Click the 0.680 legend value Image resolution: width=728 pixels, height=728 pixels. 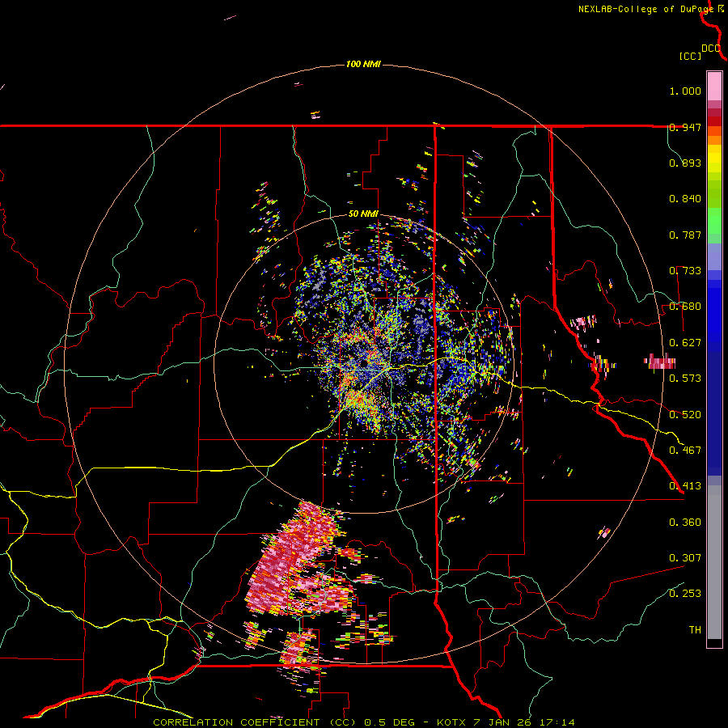click(x=685, y=307)
